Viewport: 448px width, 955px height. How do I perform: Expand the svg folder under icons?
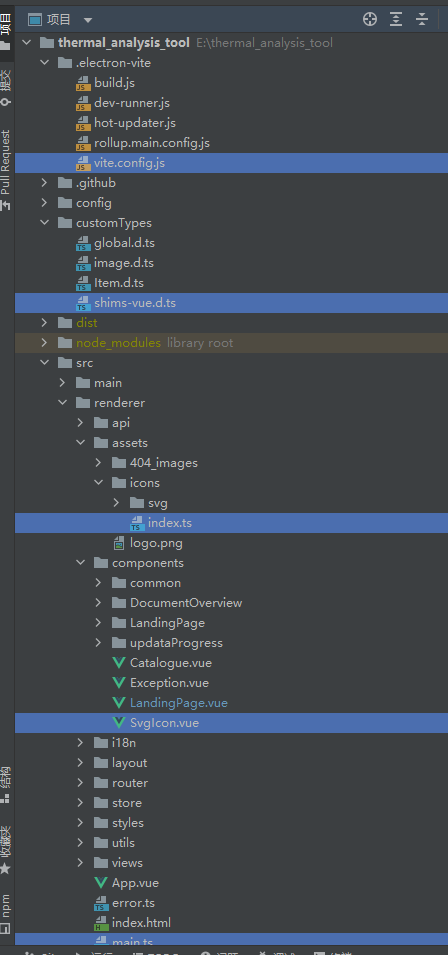[116, 503]
